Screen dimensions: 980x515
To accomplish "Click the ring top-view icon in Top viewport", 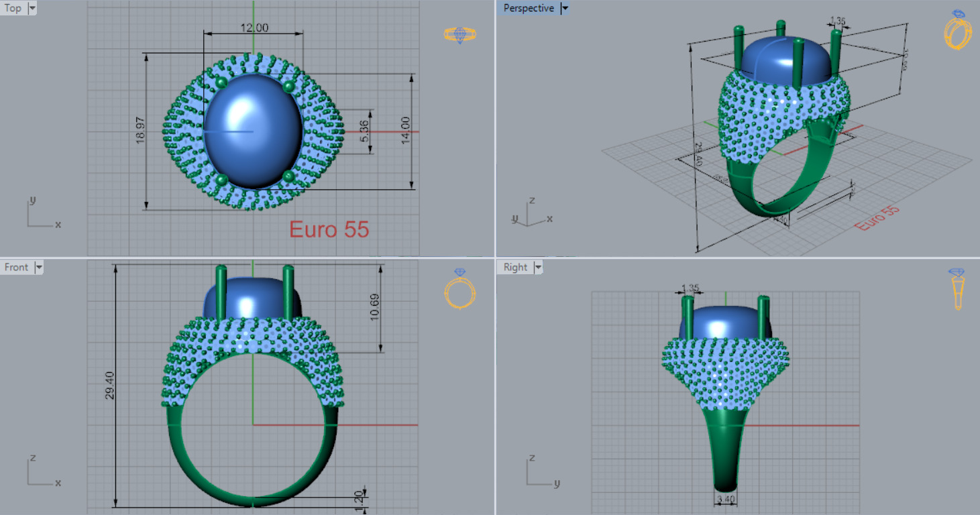I will coord(460,35).
